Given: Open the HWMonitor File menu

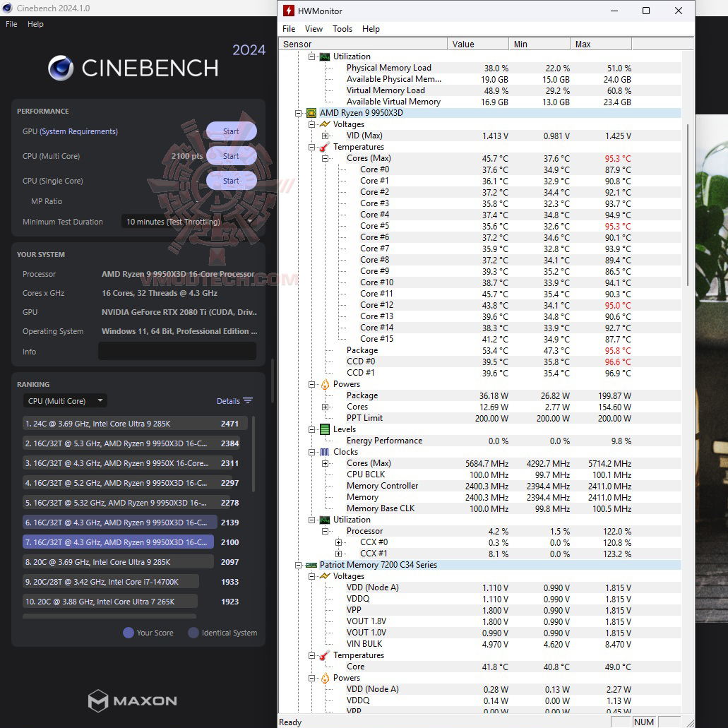Looking at the screenshot, I should coord(289,29).
